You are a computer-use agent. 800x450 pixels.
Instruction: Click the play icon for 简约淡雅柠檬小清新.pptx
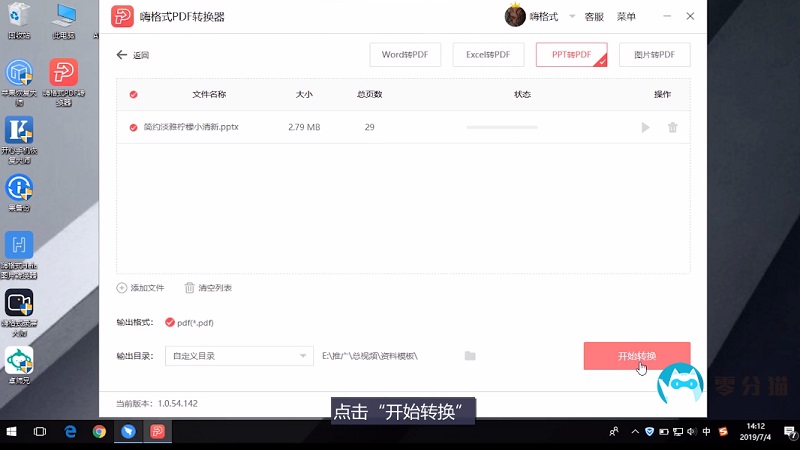click(x=645, y=127)
